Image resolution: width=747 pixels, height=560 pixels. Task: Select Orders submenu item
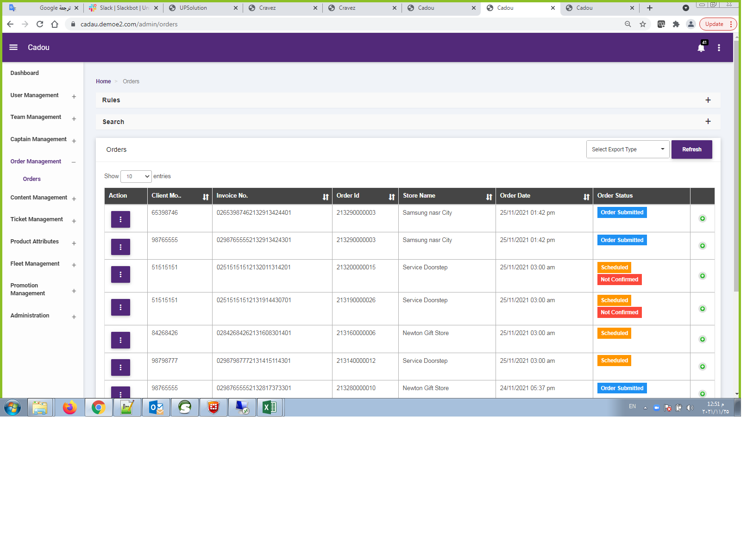[32, 180]
